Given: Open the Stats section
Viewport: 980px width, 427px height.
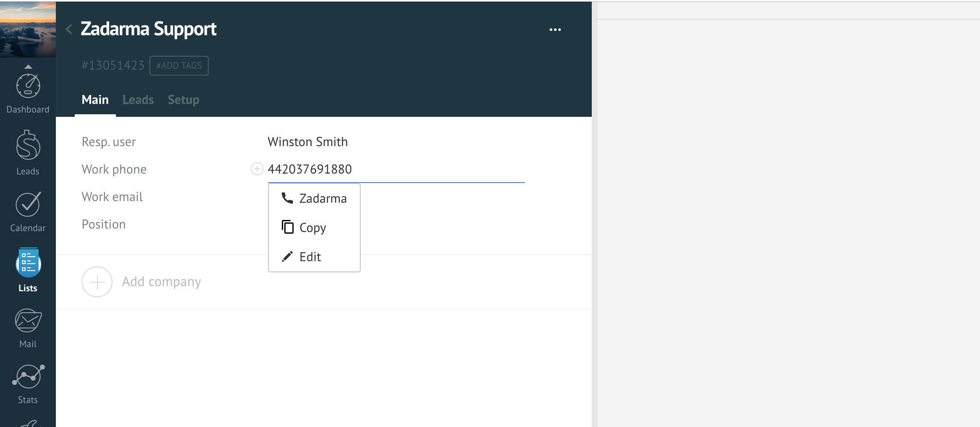Looking at the screenshot, I should click(28, 384).
